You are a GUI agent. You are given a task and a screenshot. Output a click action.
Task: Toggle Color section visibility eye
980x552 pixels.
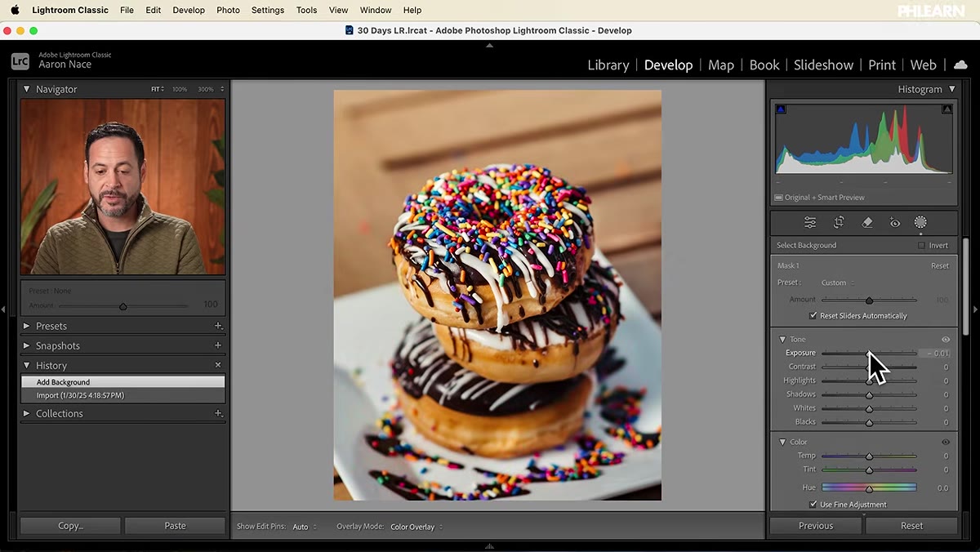pyautogui.click(x=946, y=442)
